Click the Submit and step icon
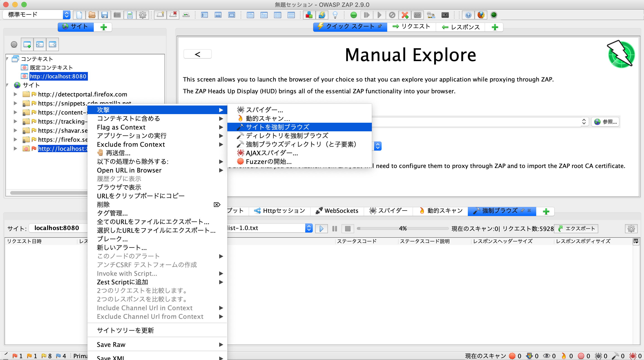This screenshot has width=644, height=360. (367, 15)
